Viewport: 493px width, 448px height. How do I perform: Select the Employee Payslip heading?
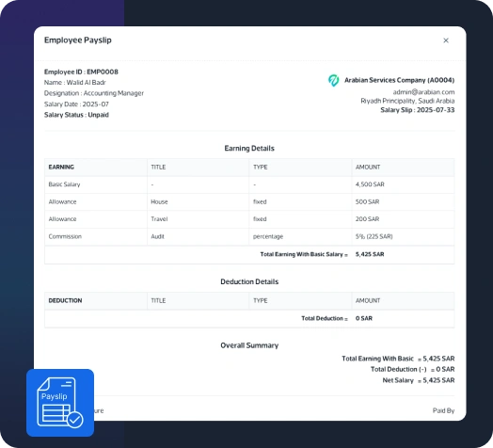pos(78,40)
